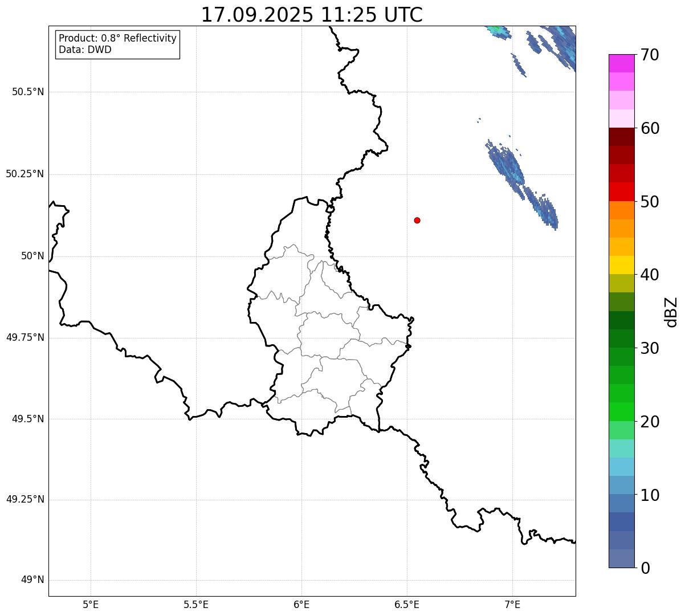
Task: Pick the magenta top swatch of colorbar
Action: pyautogui.click(x=622, y=63)
